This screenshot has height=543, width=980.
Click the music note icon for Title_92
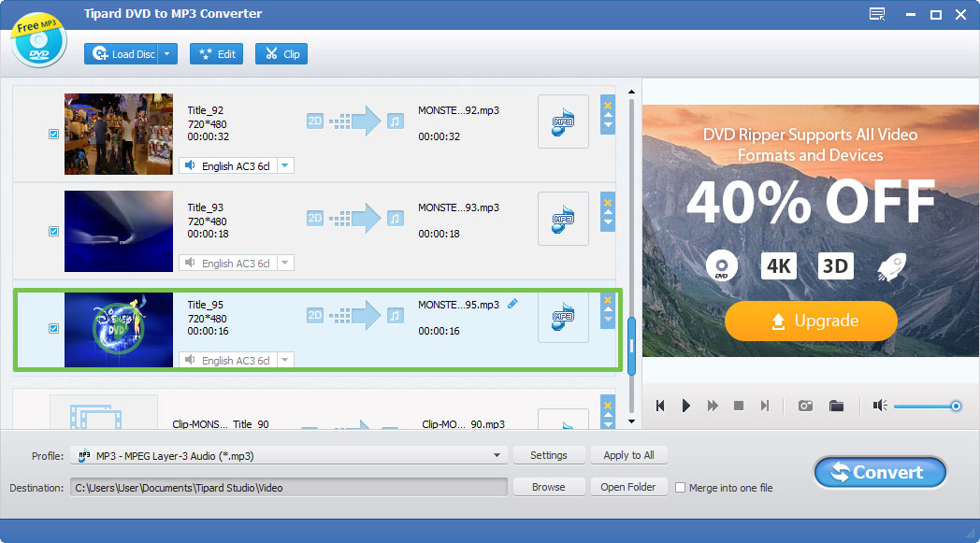tap(395, 121)
